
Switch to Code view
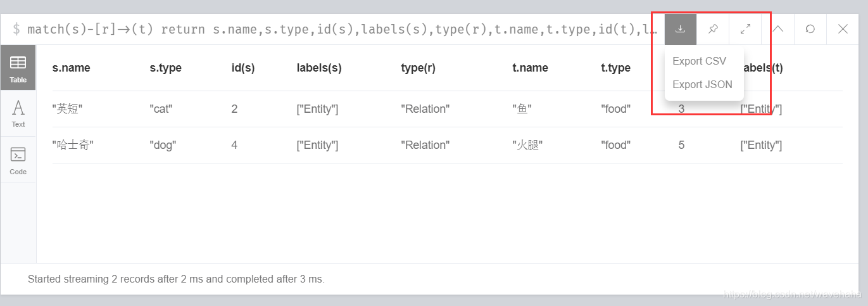pos(18,160)
